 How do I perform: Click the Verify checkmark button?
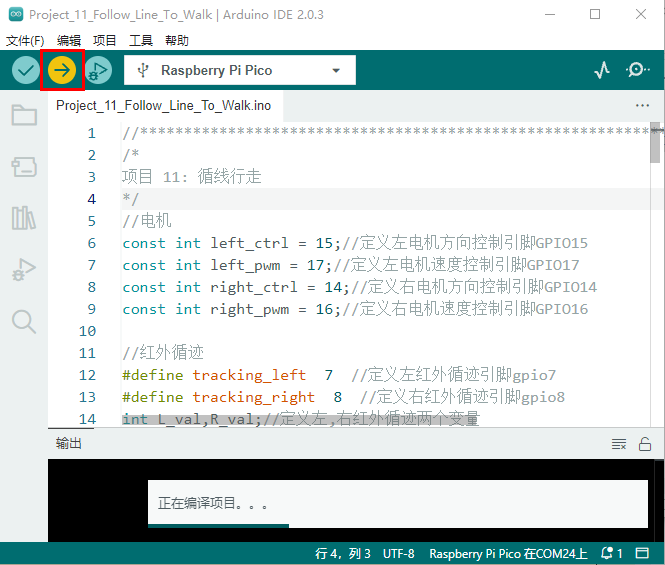click(x=26, y=70)
